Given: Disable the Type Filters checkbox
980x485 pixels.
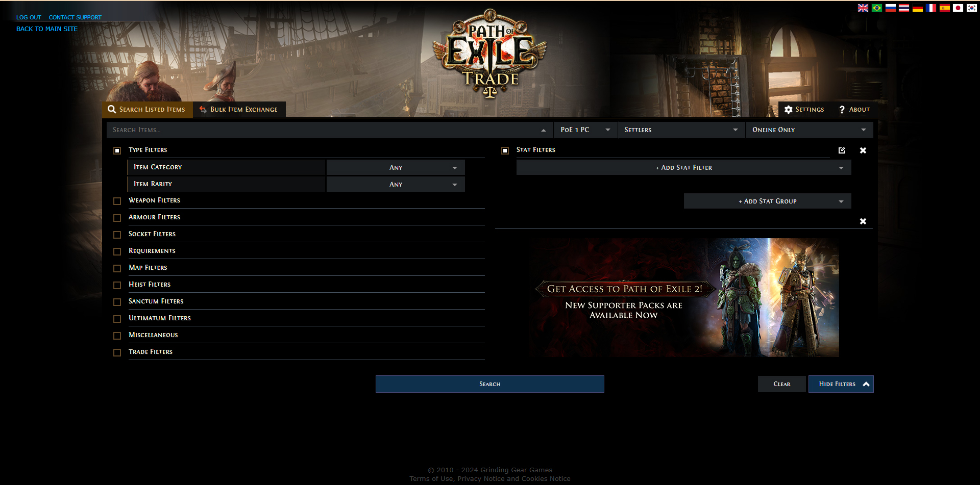Looking at the screenshot, I should (117, 150).
